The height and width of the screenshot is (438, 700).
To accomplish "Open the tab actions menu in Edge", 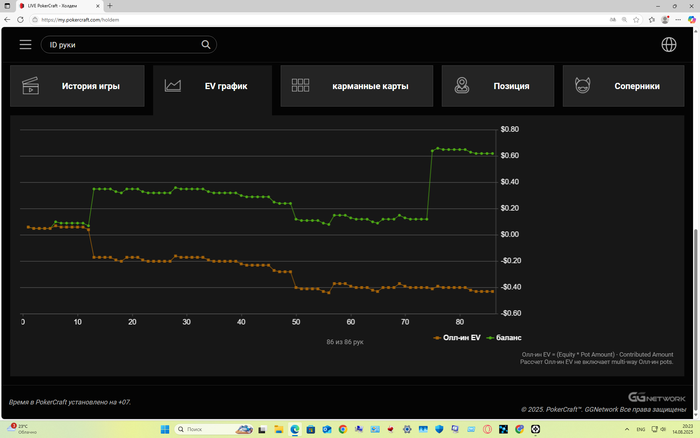I will [x=7, y=6].
